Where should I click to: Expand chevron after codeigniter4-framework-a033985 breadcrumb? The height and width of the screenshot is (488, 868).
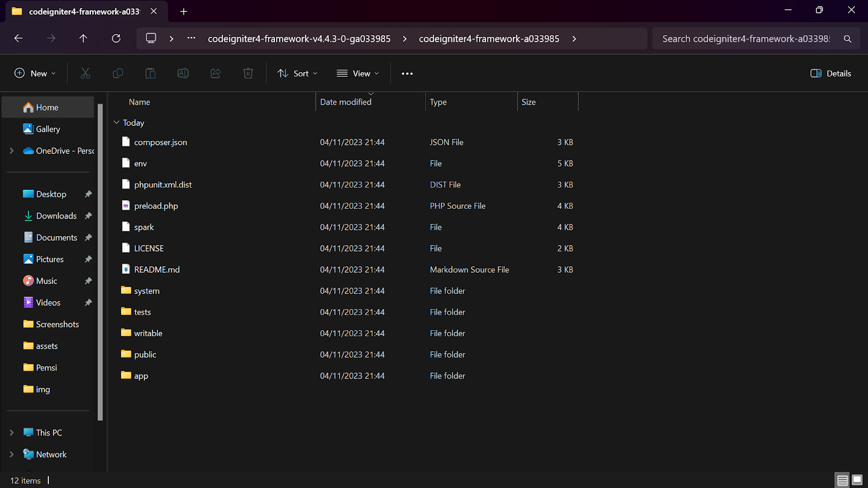pyautogui.click(x=574, y=38)
